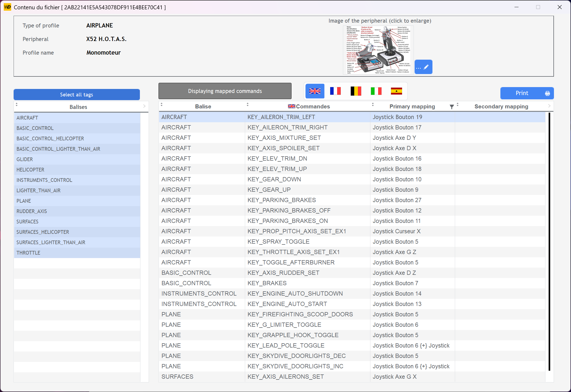The height and width of the screenshot is (392, 571).
Task: Click the pencil edit button beside peripheral image
Action: (423, 67)
